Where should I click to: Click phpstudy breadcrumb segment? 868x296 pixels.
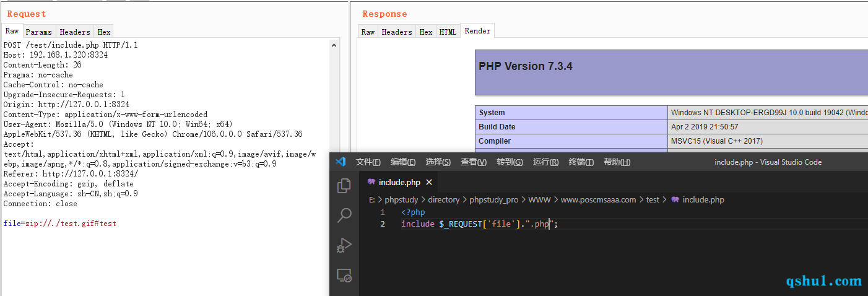pyautogui.click(x=402, y=199)
